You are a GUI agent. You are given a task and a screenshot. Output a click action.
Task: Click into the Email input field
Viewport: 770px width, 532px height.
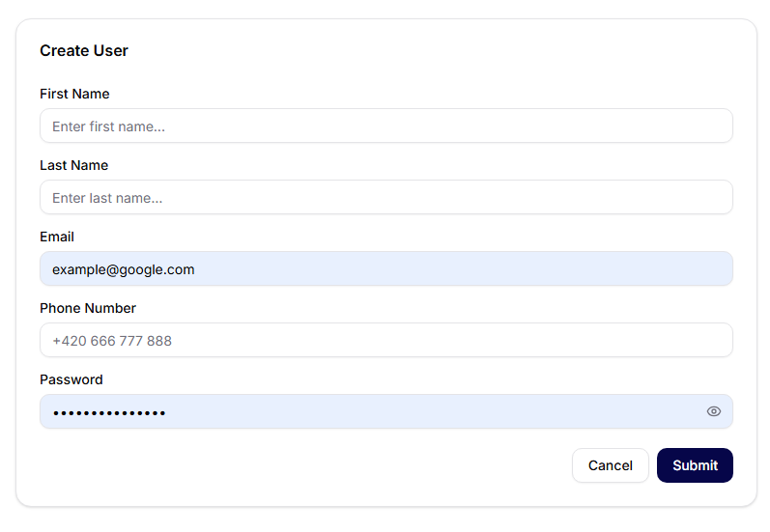(x=386, y=269)
